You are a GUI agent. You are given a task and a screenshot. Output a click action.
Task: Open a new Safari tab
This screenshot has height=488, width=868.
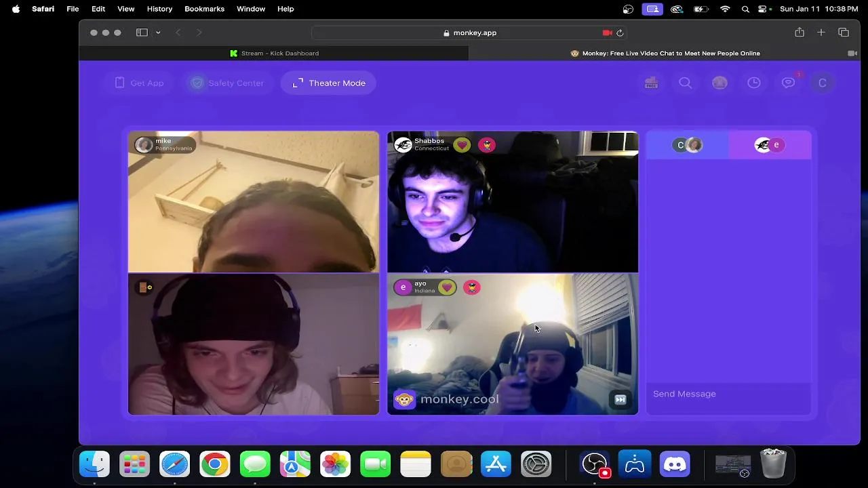coord(821,33)
